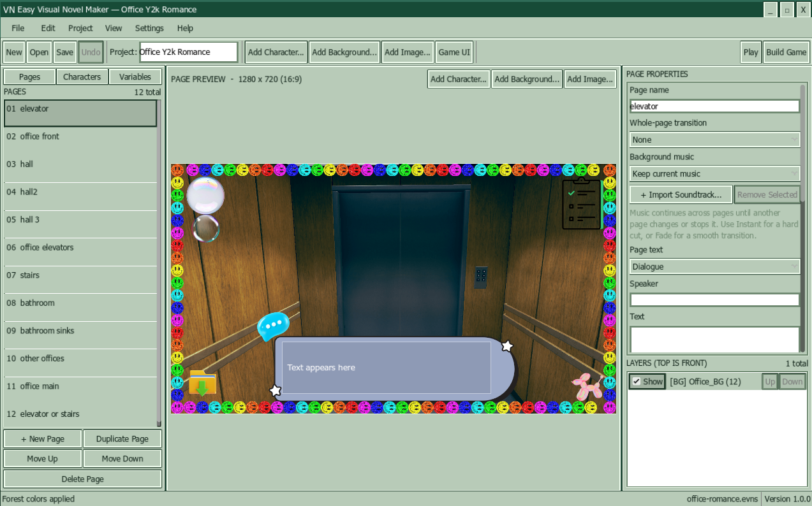Click the Text input area in properties
Screen dimensions: 812x506
tap(714, 339)
